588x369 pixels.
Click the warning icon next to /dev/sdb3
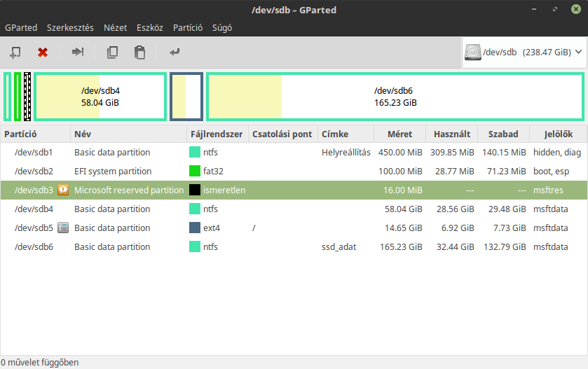coord(63,190)
